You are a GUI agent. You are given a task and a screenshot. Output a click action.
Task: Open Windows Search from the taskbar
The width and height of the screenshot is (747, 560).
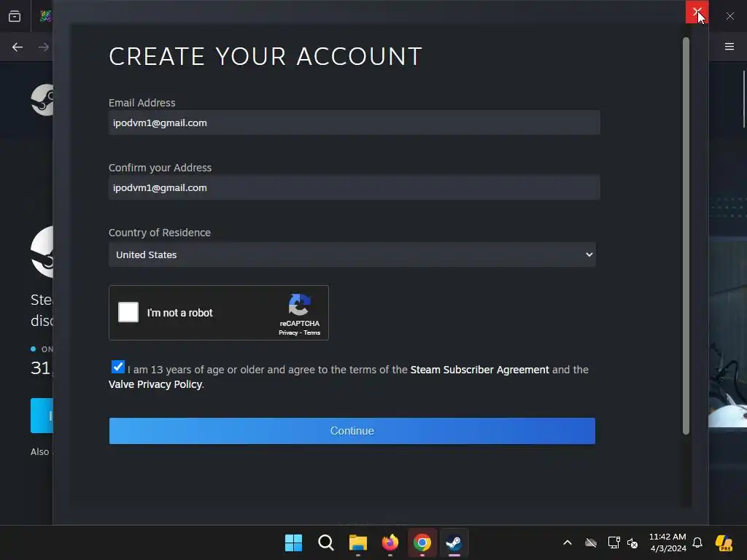tap(326, 542)
